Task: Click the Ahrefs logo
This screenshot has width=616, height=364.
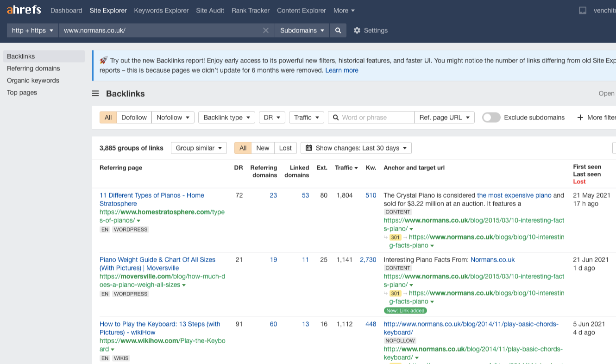Action: click(x=24, y=10)
